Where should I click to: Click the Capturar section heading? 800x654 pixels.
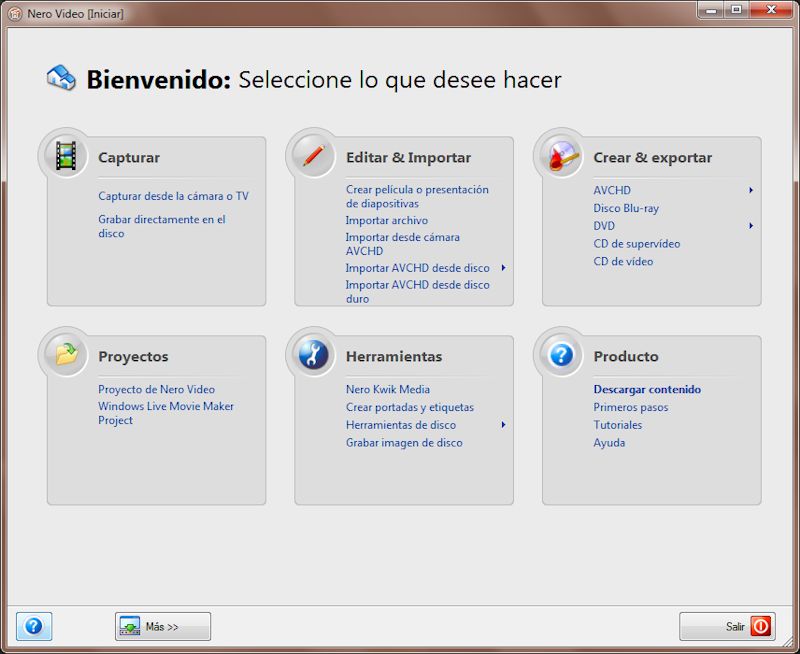coord(129,158)
